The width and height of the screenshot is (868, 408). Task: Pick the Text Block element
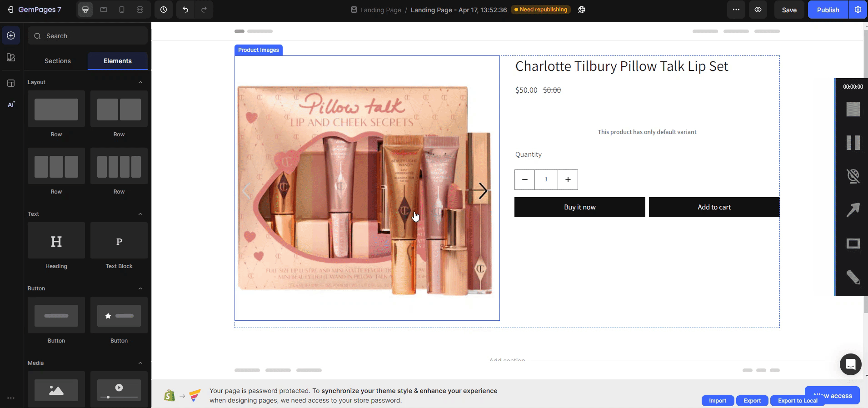pyautogui.click(x=119, y=241)
